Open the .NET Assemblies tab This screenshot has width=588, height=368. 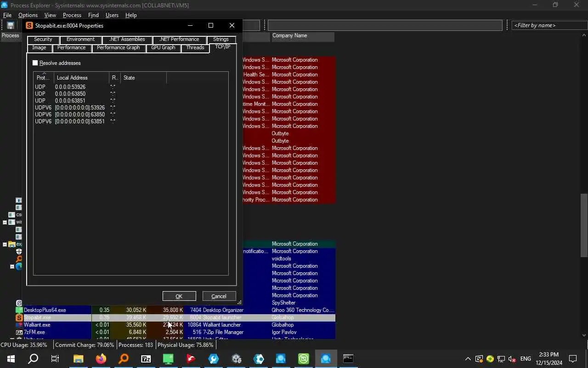[127, 40]
